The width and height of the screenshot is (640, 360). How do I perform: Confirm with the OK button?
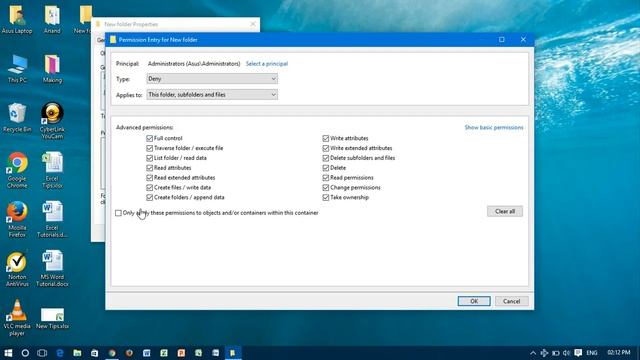(474, 301)
